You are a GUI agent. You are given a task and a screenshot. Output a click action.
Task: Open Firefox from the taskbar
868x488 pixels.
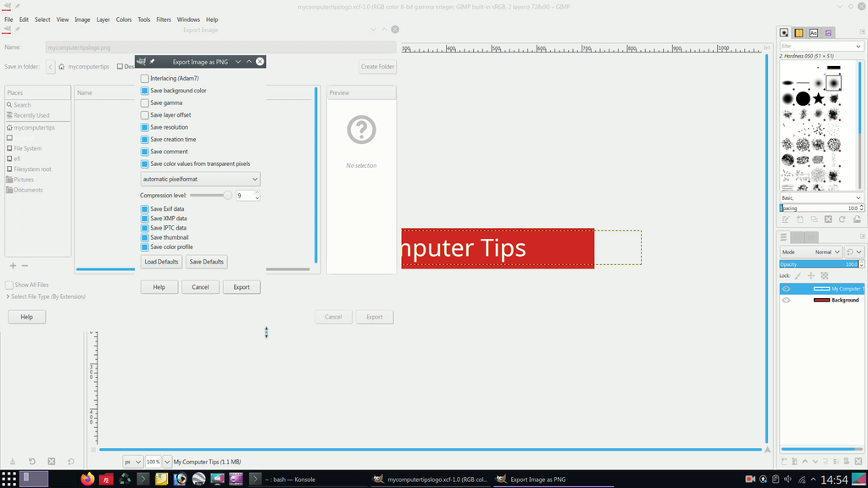(x=87, y=480)
